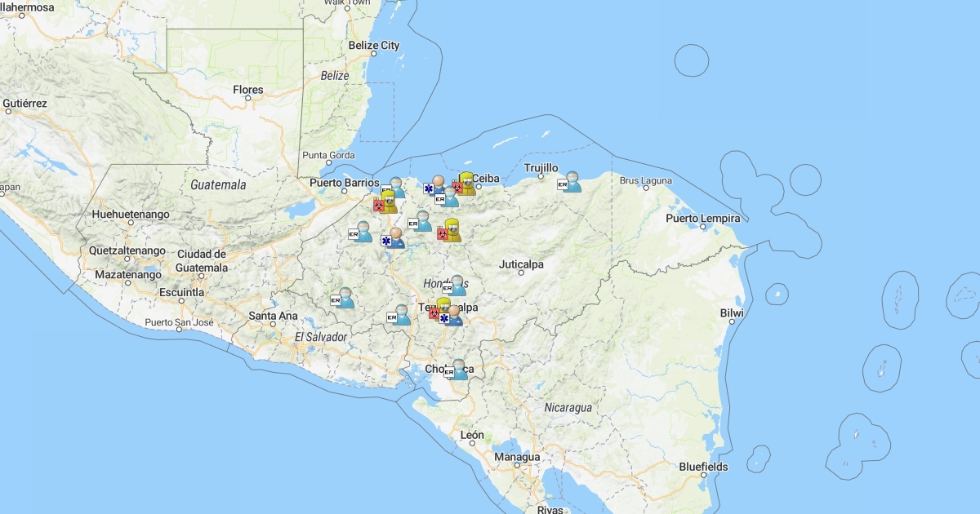Screen dimensions: 980x514
Task: Select the Santa Ana city label
Action: pyautogui.click(x=273, y=316)
